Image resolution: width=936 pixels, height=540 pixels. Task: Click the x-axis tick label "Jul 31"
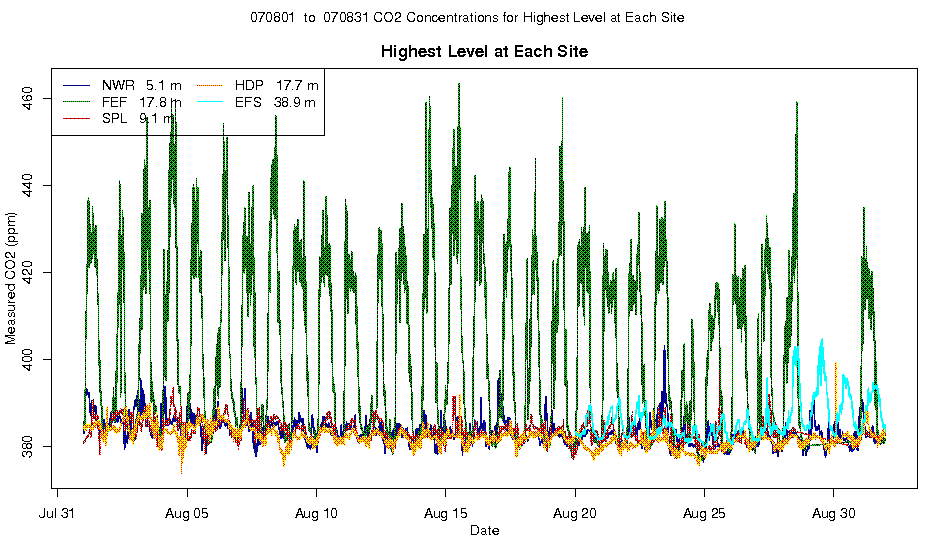point(57,513)
